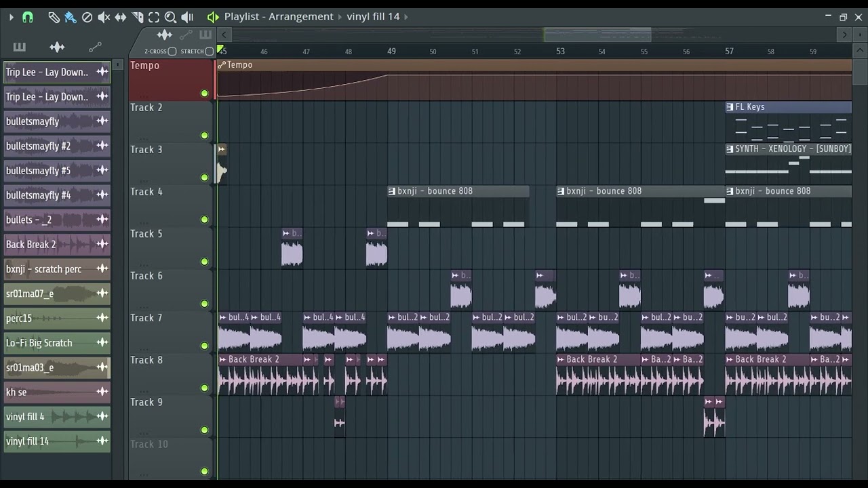This screenshot has height=488, width=868.
Task: Jump to bar 53 on the timeline ruler
Action: (x=560, y=52)
